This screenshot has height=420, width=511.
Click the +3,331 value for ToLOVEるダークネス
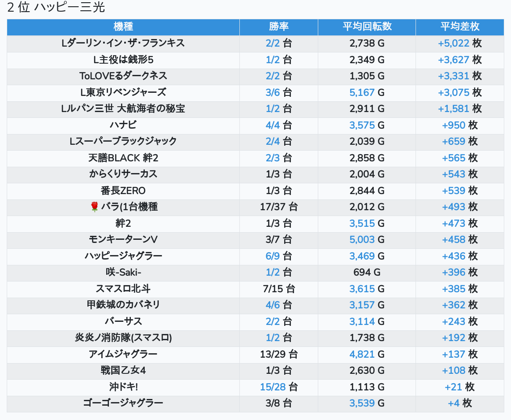[453, 76]
